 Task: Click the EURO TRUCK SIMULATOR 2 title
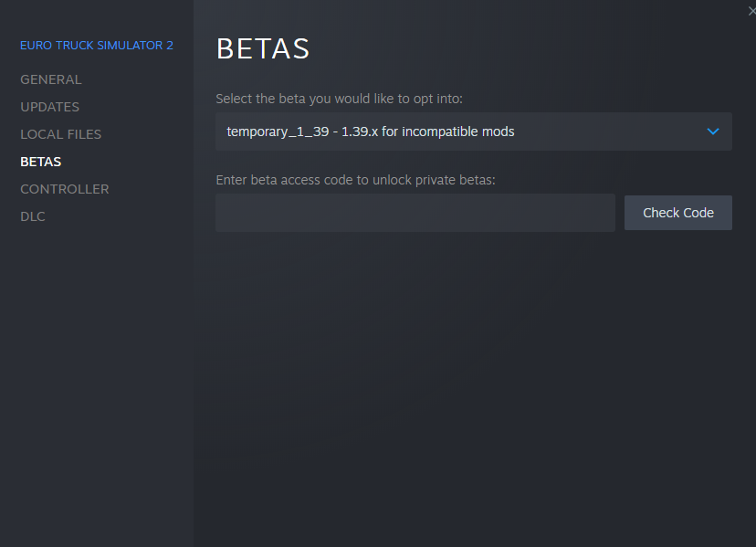97,46
